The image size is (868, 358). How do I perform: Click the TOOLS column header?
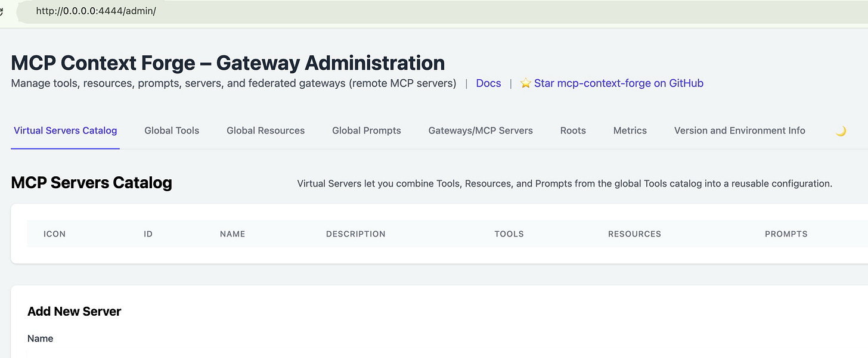click(x=509, y=234)
